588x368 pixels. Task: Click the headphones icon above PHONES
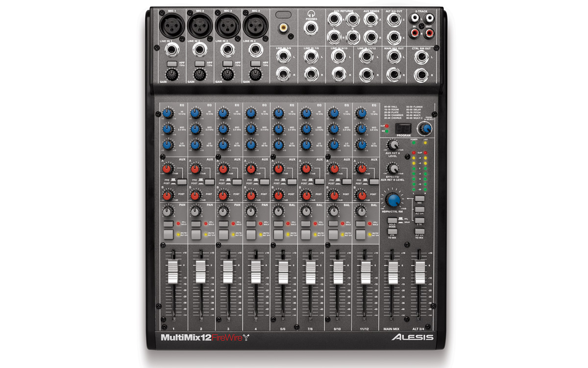(x=311, y=15)
